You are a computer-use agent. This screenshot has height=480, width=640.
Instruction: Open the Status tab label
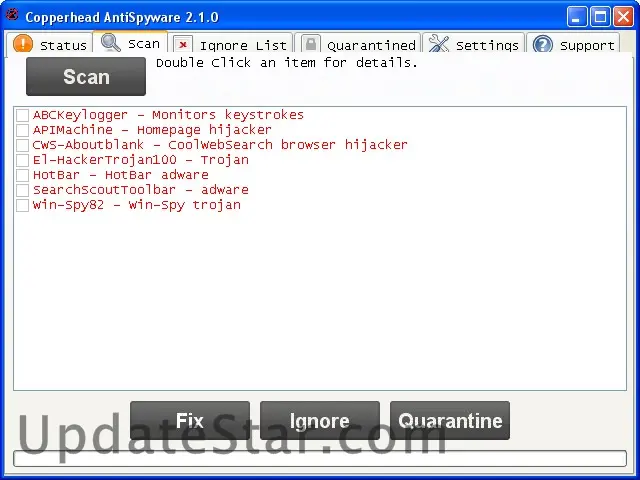click(x=64, y=45)
